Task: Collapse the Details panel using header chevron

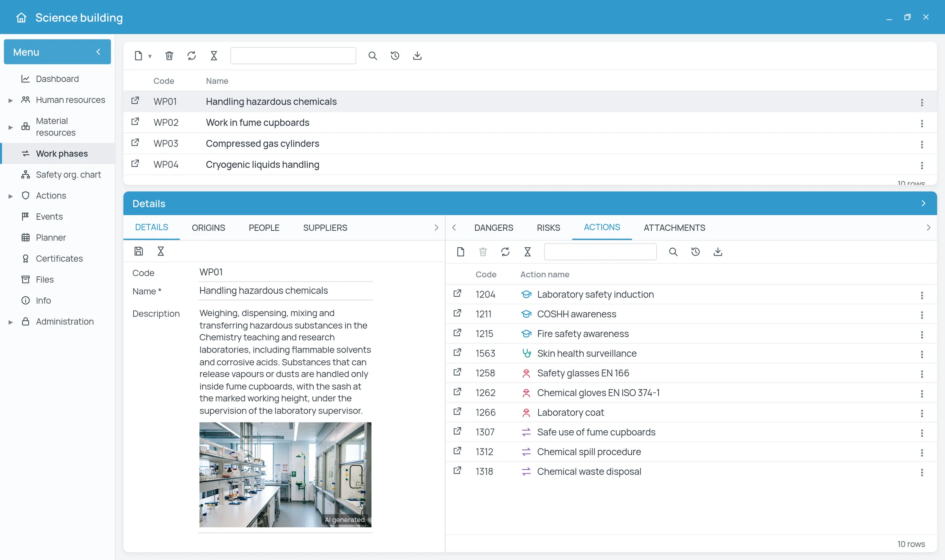Action: coord(924,203)
